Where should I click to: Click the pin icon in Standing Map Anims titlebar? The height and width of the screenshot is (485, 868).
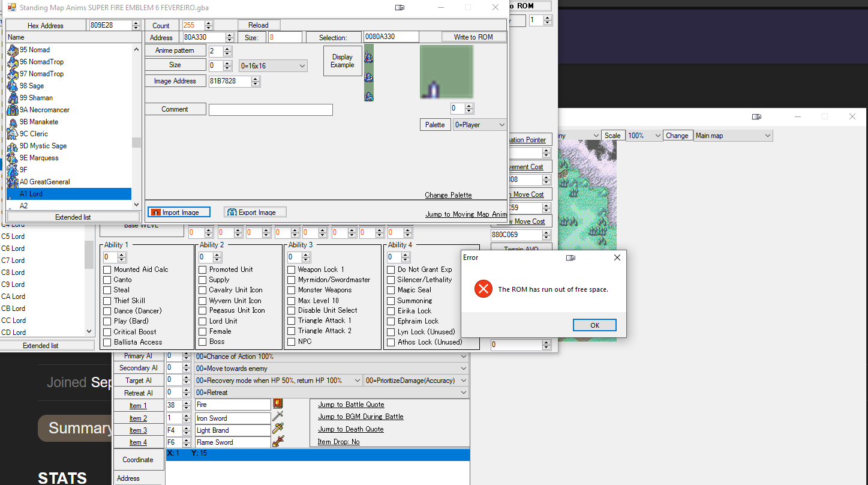(400, 8)
